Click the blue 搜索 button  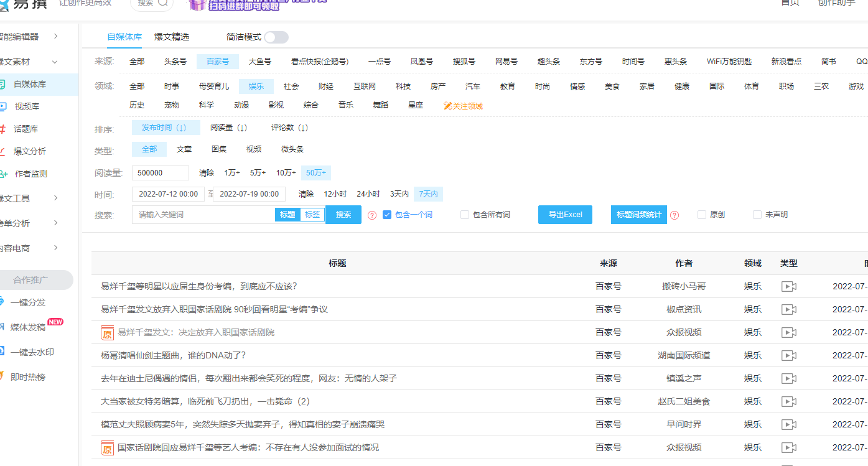pos(343,215)
